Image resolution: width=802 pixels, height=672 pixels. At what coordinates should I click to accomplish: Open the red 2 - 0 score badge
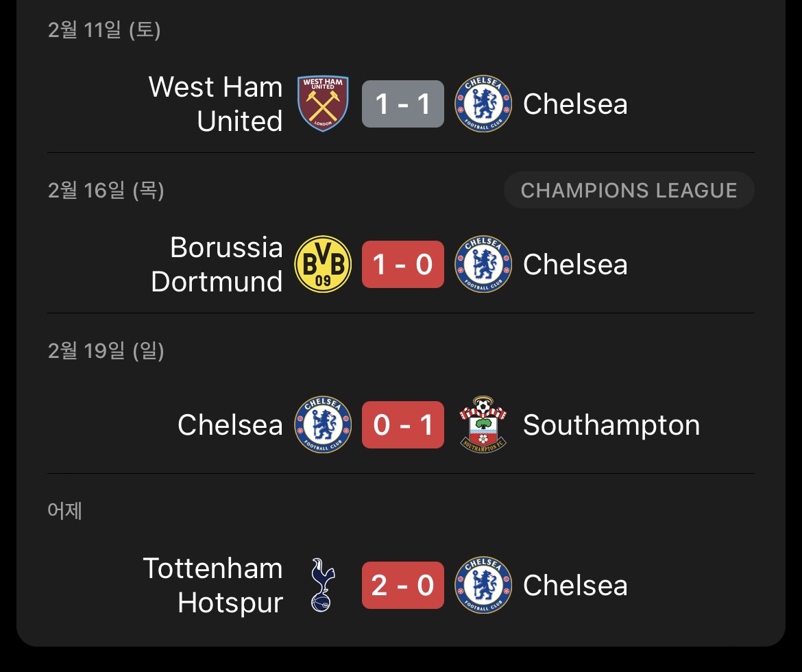403,586
